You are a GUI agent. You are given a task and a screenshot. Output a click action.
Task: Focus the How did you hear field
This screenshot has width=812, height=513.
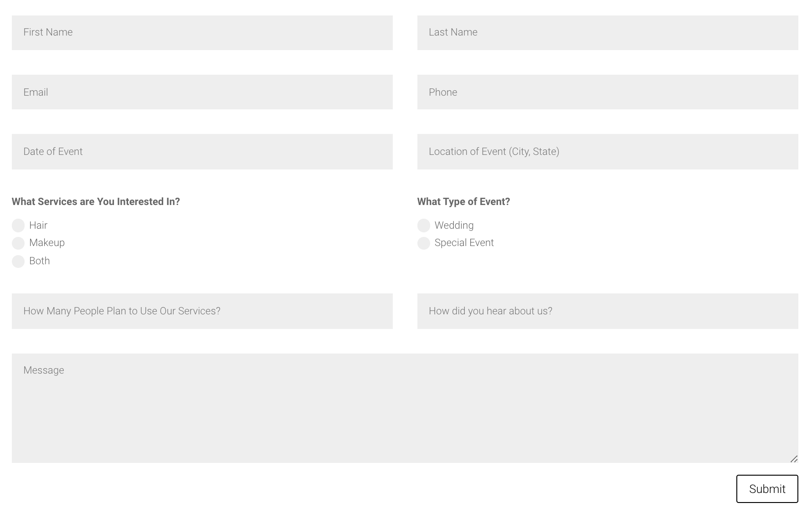(607, 311)
